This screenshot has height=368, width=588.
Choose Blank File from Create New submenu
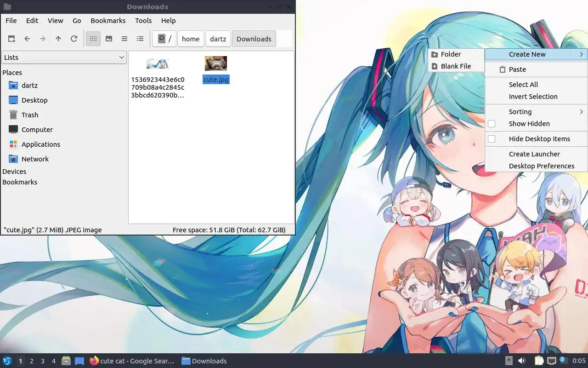click(456, 66)
